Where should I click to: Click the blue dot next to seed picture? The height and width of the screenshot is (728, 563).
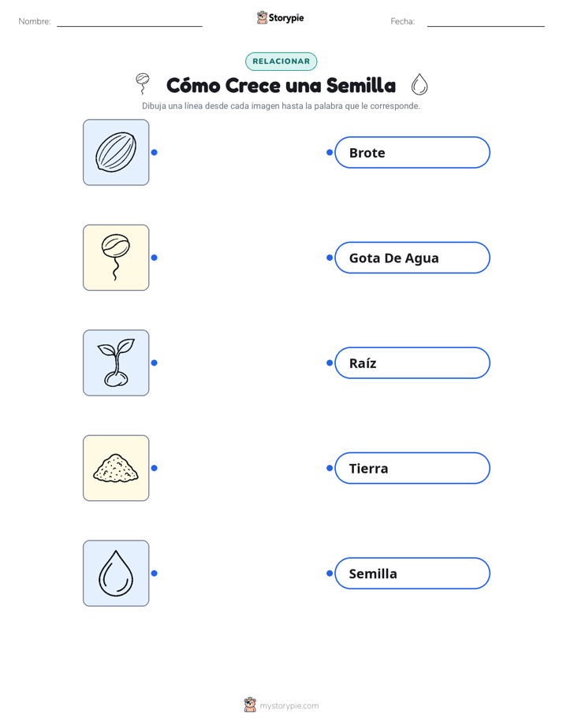point(155,152)
